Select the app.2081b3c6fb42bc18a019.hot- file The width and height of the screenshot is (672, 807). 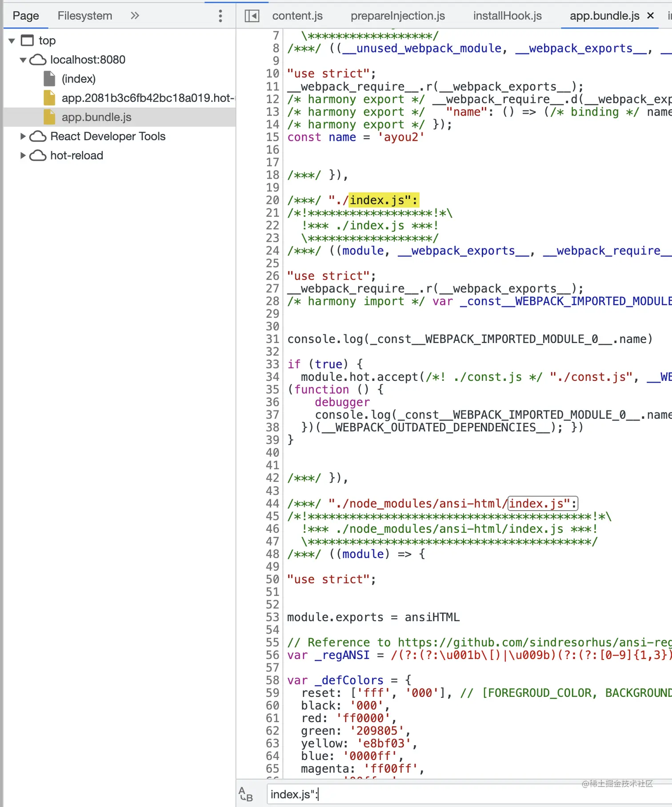pos(148,98)
